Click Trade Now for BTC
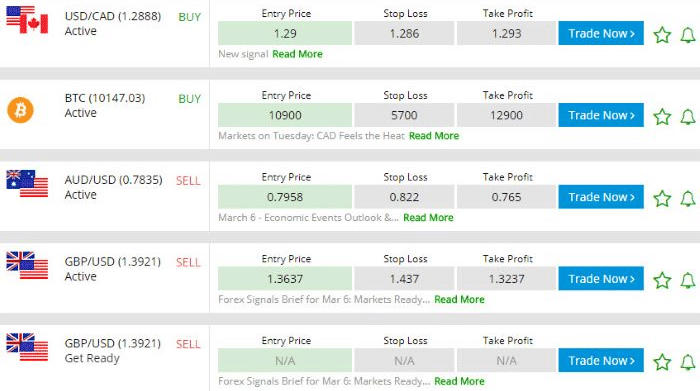Viewport: 700px width, 391px height. pos(601,115)
